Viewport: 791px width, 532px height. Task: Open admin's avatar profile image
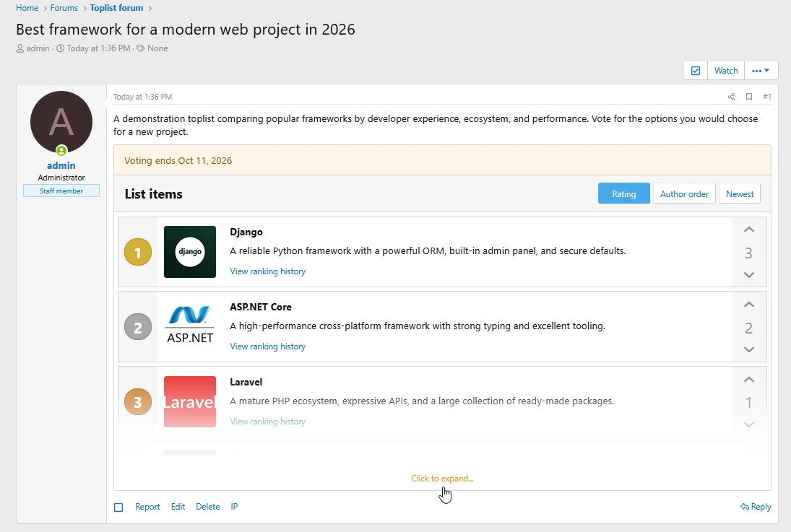tap(61, 122)
